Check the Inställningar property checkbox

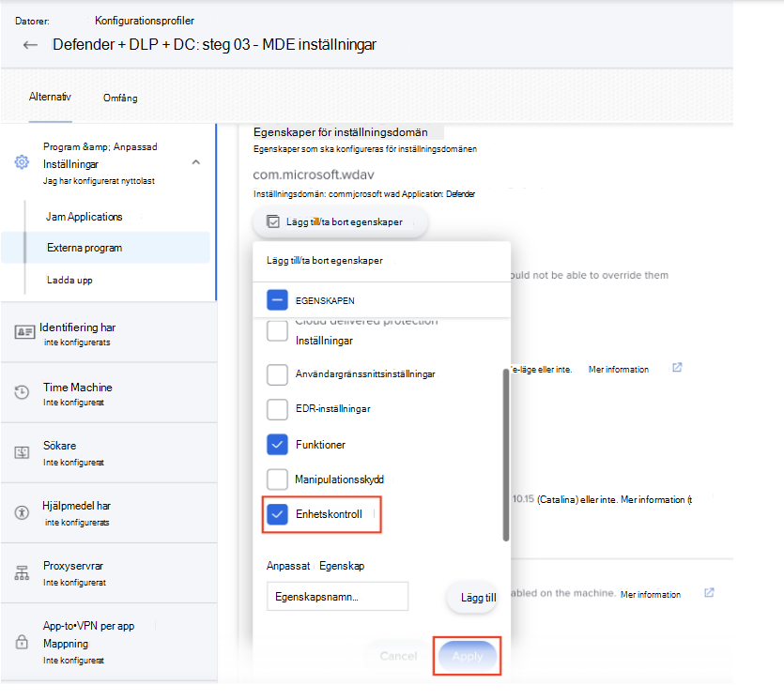(277, 330)
